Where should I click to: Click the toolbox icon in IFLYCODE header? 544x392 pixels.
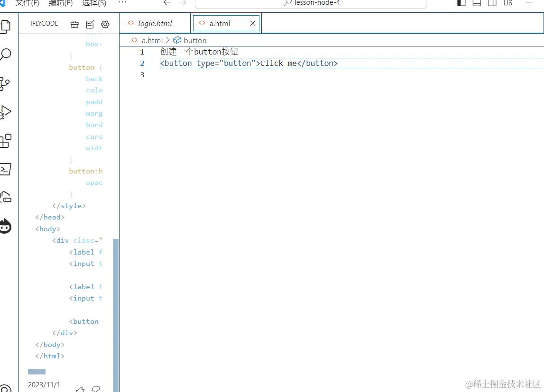[x=74, y=24]
